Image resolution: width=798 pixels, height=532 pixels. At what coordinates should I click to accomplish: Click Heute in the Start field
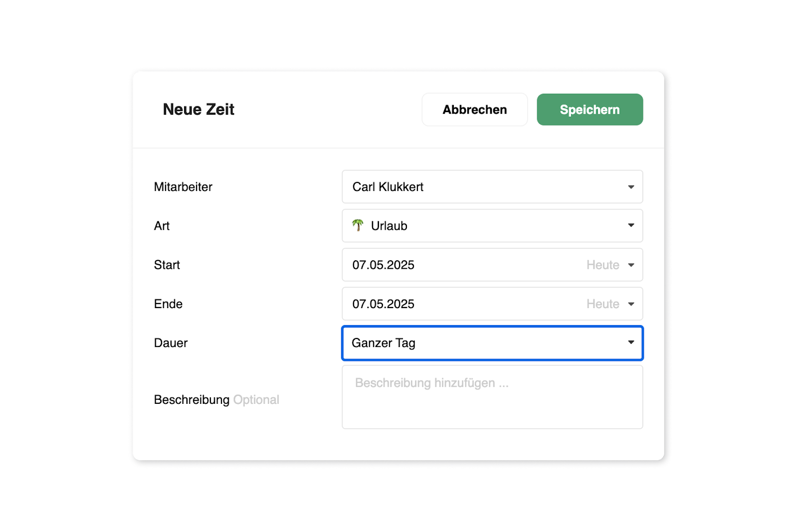tap(602, 265)
